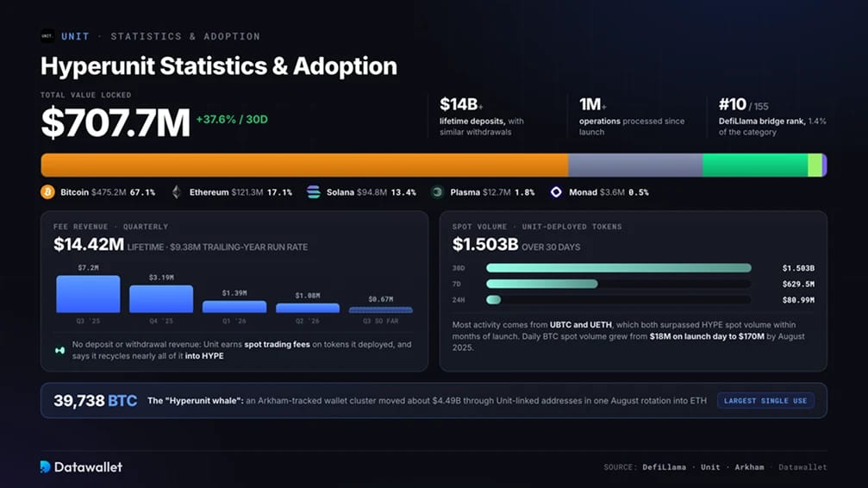
Task: Click the Datawallet brand text
Action: tap(88, 467)
